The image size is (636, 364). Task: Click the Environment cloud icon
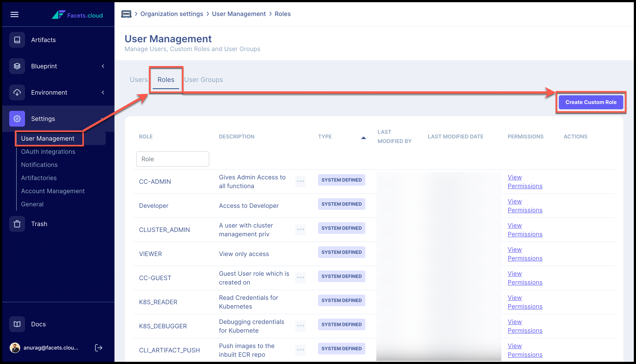point(17,92)
